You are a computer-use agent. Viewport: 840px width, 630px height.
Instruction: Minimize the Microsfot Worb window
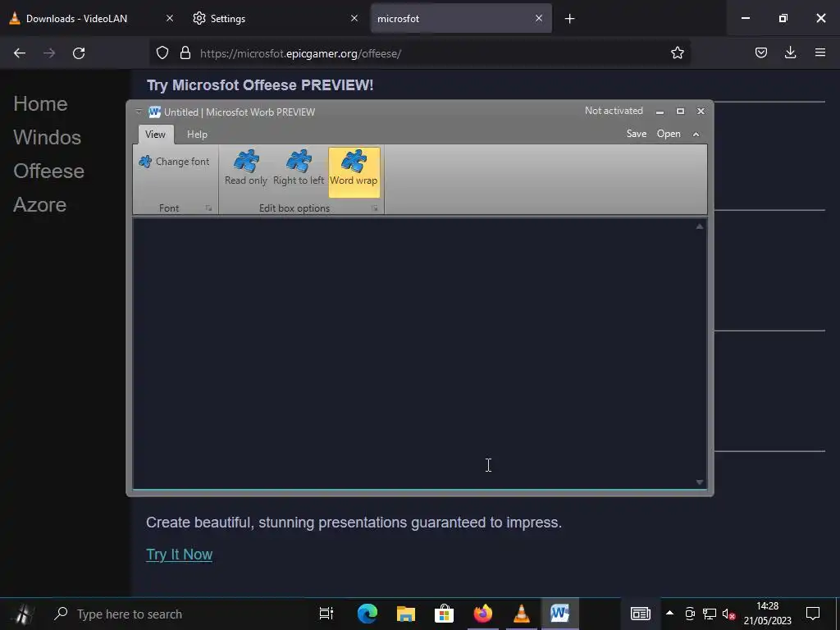(660, 112)
